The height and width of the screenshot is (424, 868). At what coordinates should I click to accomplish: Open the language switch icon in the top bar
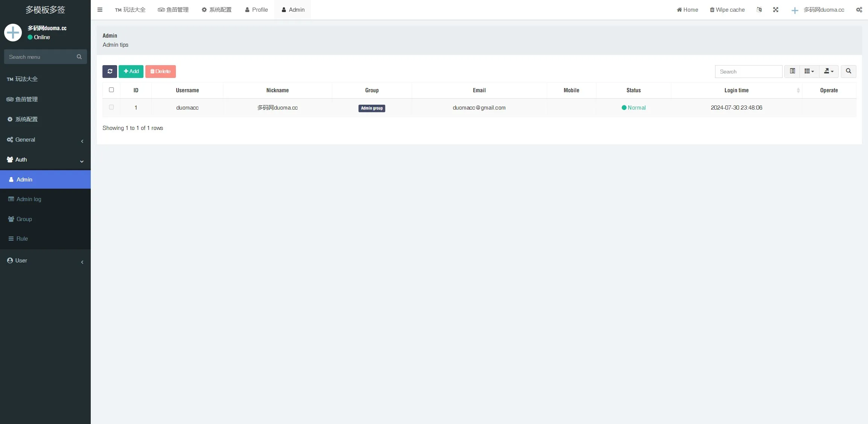(x=759, y=10)
